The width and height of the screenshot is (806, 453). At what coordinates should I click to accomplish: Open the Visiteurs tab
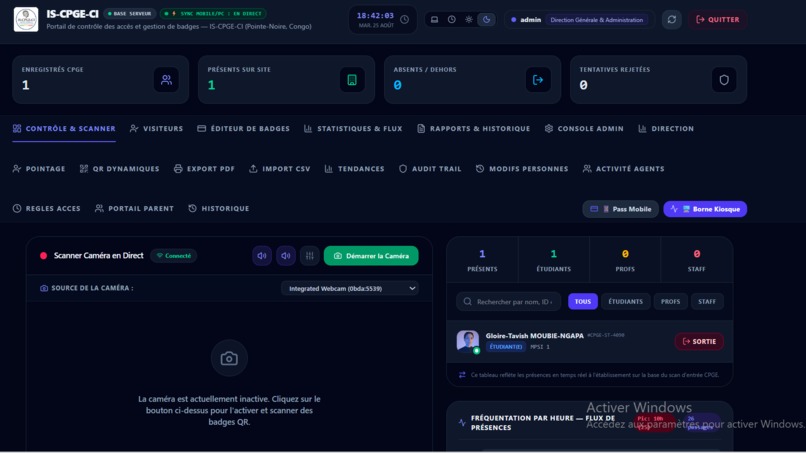click(156, 129)
